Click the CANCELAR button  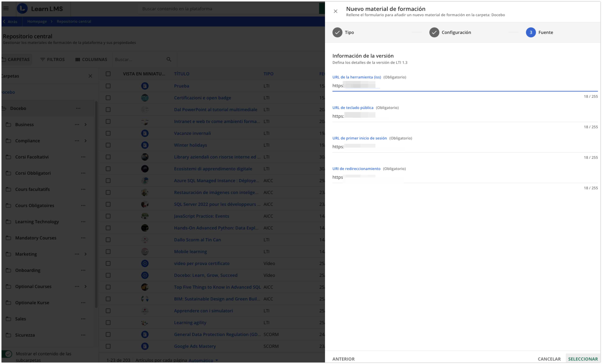[549, 359]
